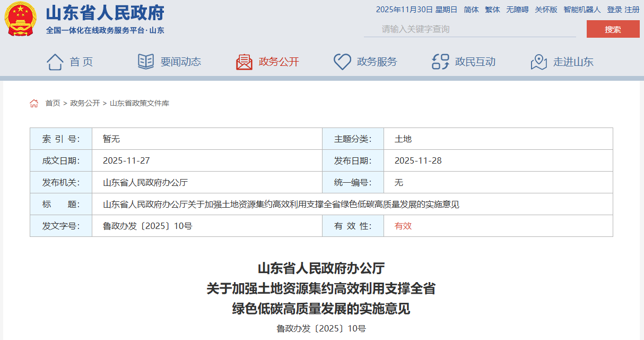This screenshot has width=644, height=340.
Task: Focus the keyword search input field
Action: click(469, 29)
